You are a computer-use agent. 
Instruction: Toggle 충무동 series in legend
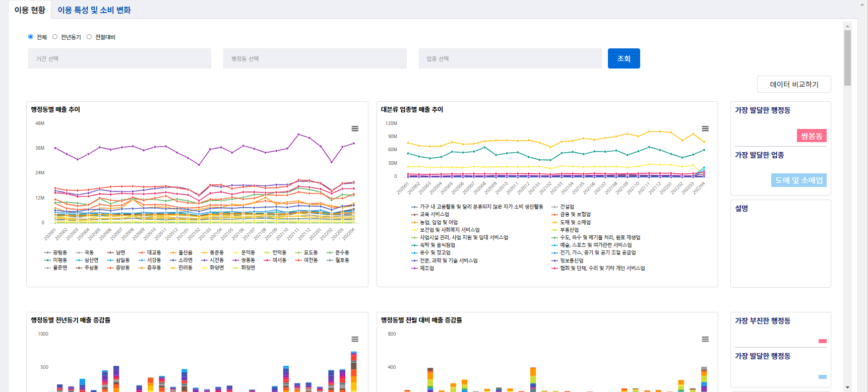click(x=150, y=268)
